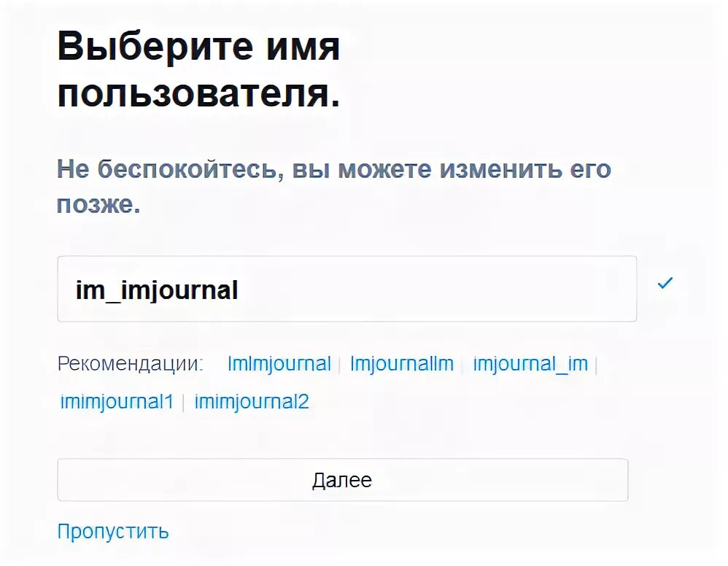Select the imimjournal2 suggestion
This screenshot has height=566, width=728.
coord(252,402)
